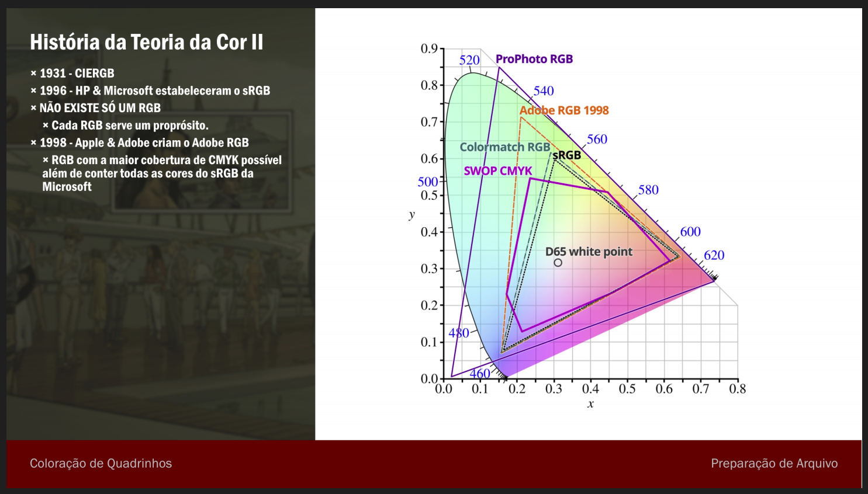Click the slide title História da Teoria da Cor II
This screenshot has width=868, height=494.
(146, 42)
